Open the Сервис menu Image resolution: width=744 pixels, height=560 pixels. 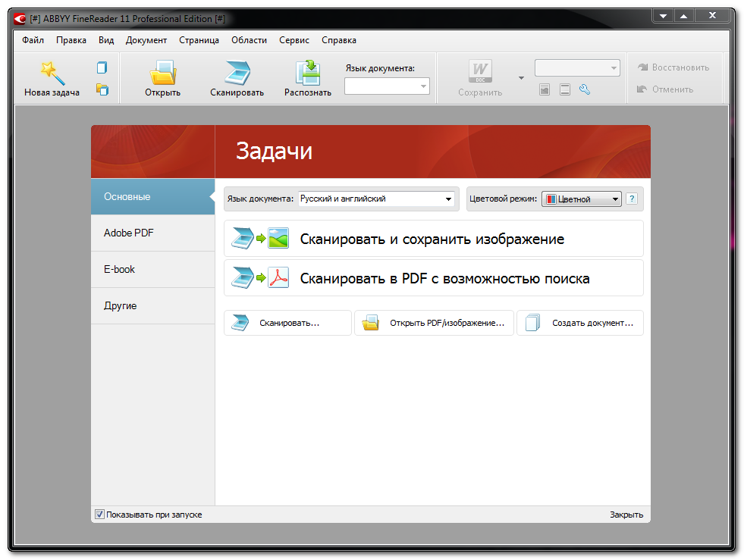(294, 40)
